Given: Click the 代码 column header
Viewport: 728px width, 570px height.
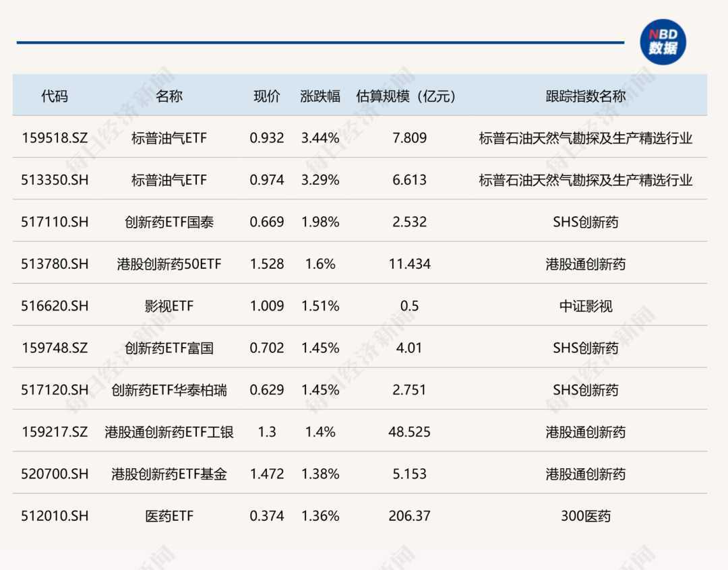Looking at the screenshot, I should tap(55, 96).
